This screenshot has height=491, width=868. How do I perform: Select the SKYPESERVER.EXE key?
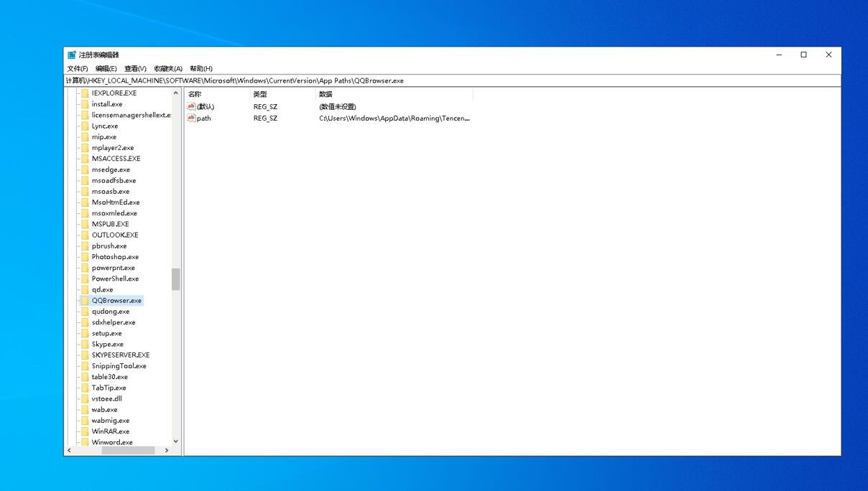pos(121,355)
